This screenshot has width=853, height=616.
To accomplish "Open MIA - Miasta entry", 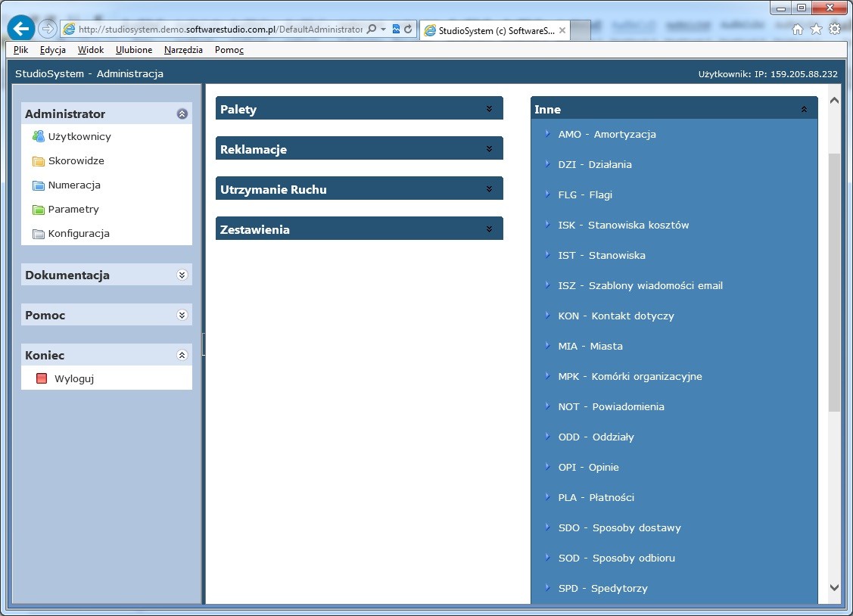I will coord(590,346).
